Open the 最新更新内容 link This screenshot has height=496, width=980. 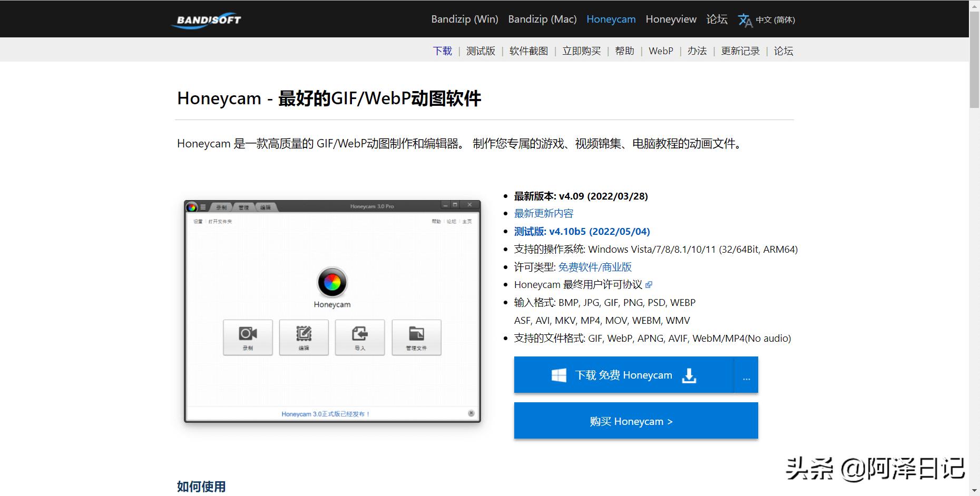[544, 213]
